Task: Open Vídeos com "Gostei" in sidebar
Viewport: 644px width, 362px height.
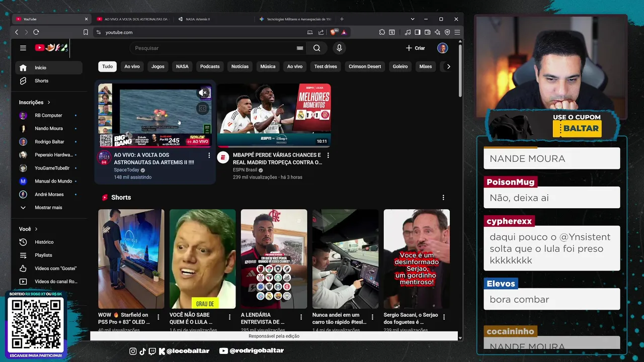Action: pos(48,268)
